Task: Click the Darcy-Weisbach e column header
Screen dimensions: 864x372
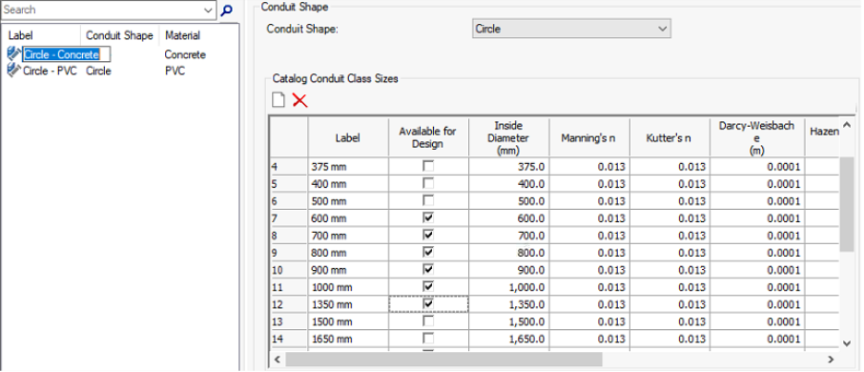Action: click(x=757, y=138)
